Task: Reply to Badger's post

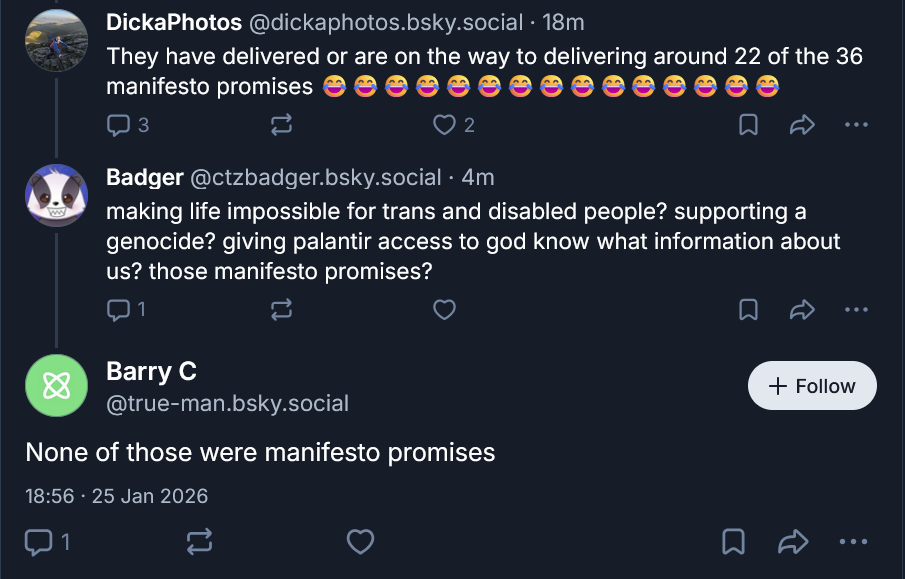Action: pyautogui.click(x=118, y=310)
